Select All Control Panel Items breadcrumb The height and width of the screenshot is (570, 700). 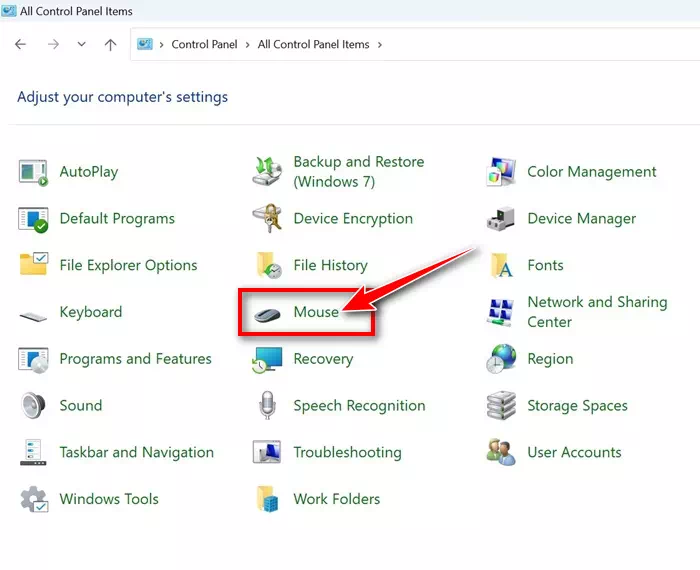[x=313, y=45]
